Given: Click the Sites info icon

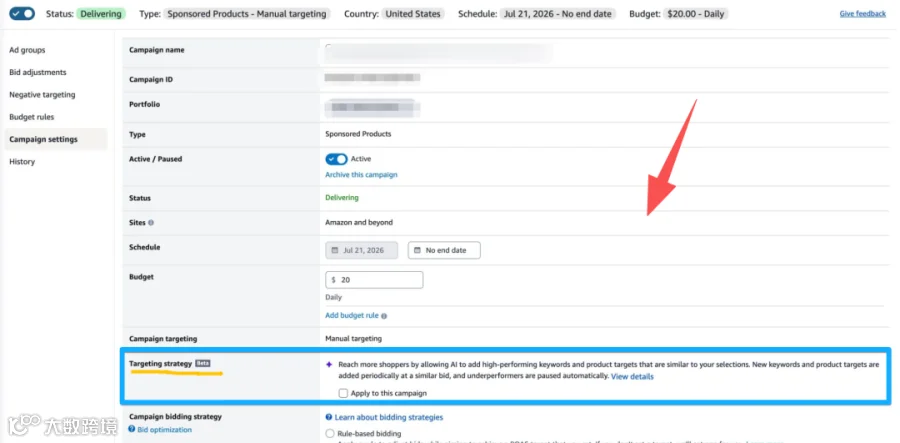Looking at the screenshot, I should point(151,223).
